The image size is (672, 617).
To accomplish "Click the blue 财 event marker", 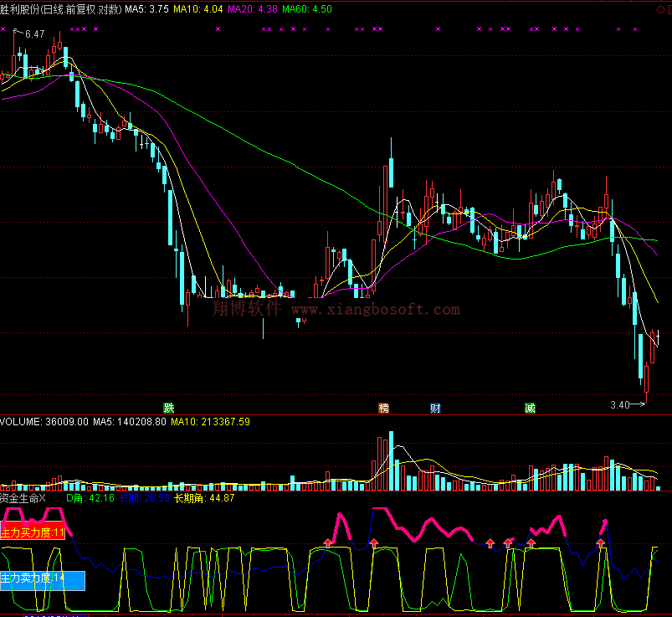I will (x=435, y=409).
